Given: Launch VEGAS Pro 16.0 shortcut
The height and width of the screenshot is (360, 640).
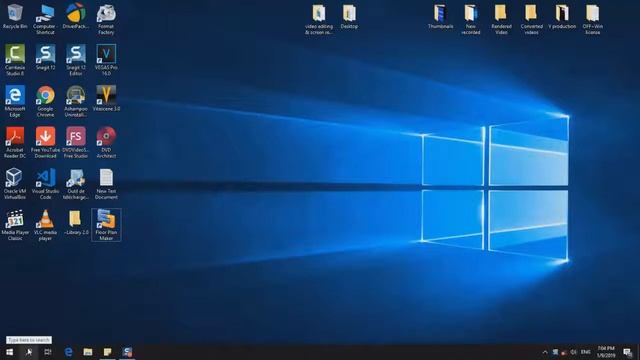Looking at the screenshot, I should (x=106, y=60).
